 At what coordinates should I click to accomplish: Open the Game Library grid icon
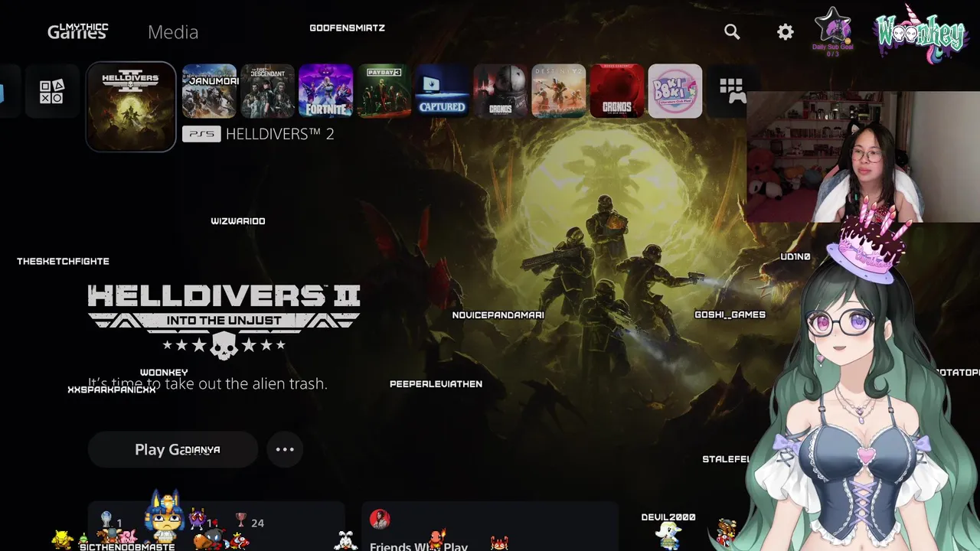733,91
